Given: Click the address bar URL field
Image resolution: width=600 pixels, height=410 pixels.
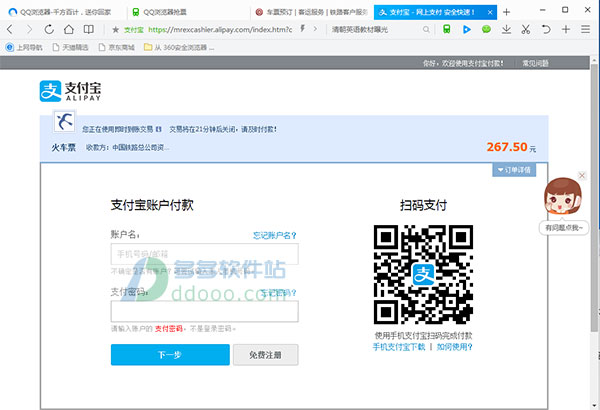Looking at the screenshot, I should point(220,29).
